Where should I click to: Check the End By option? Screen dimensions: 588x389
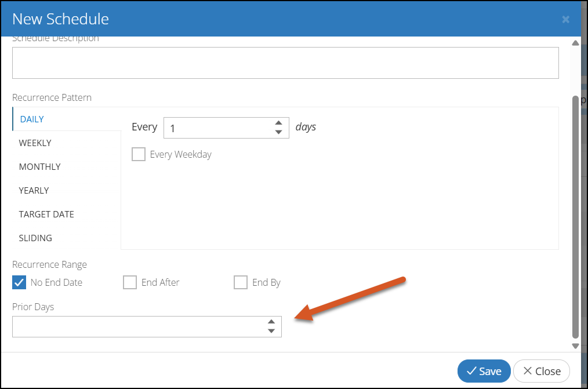tap(241, 282)
